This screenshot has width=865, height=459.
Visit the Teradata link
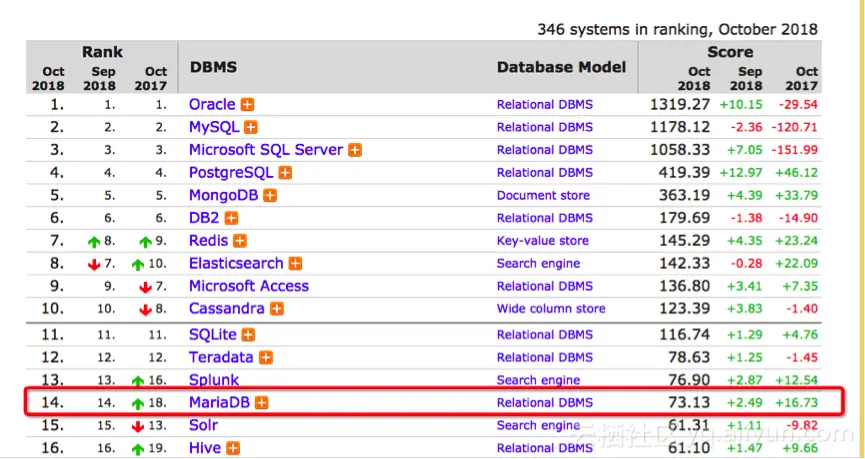[221, 357]
